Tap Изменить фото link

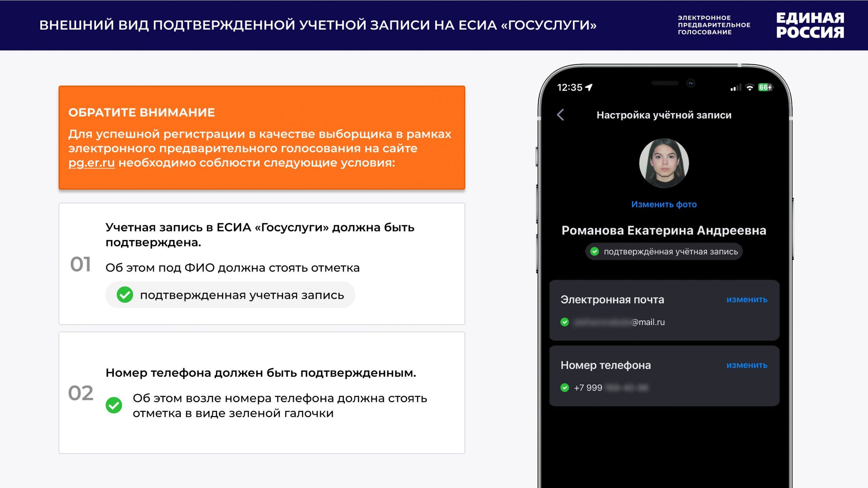pos(664,204)
